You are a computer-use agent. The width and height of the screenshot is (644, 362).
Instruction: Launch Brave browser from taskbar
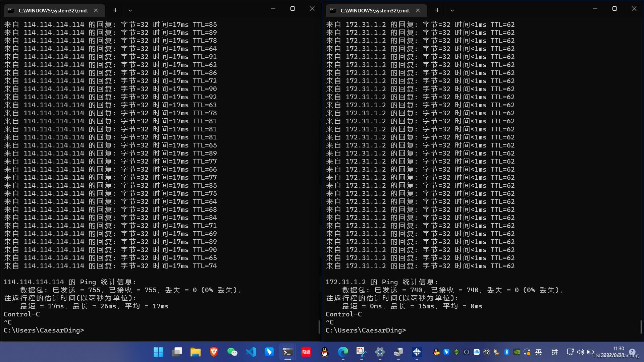pos(214,352)
